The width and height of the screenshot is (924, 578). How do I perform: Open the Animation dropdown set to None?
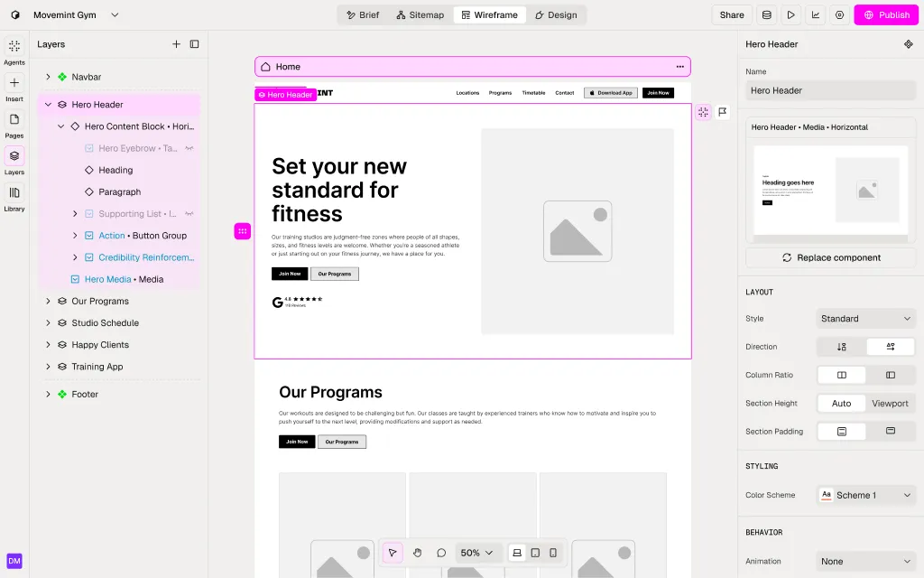(865, 562)
